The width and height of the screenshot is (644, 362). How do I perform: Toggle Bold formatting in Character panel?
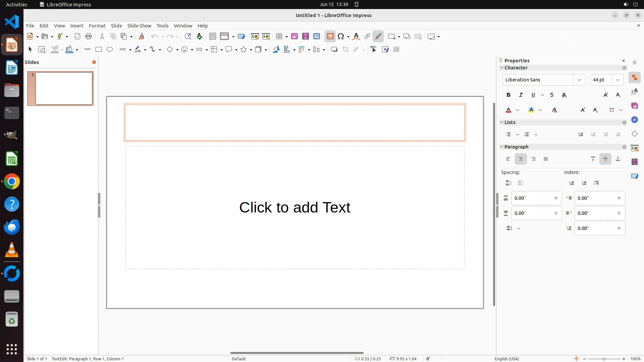(508, 95)
